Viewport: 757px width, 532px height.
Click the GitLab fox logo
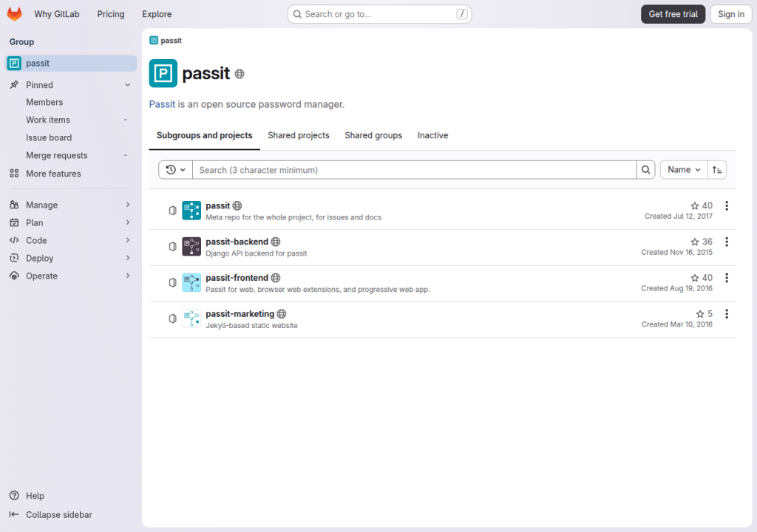point(15,14)
